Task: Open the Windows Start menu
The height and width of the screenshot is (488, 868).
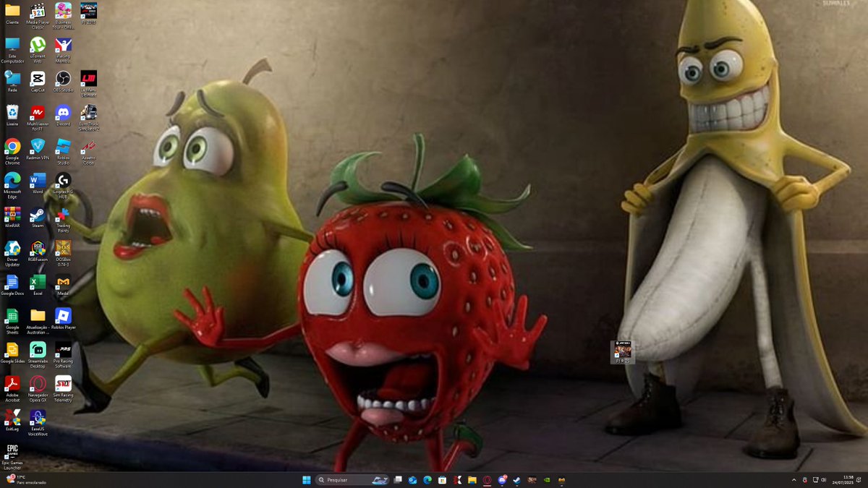Action: (307, 480)
